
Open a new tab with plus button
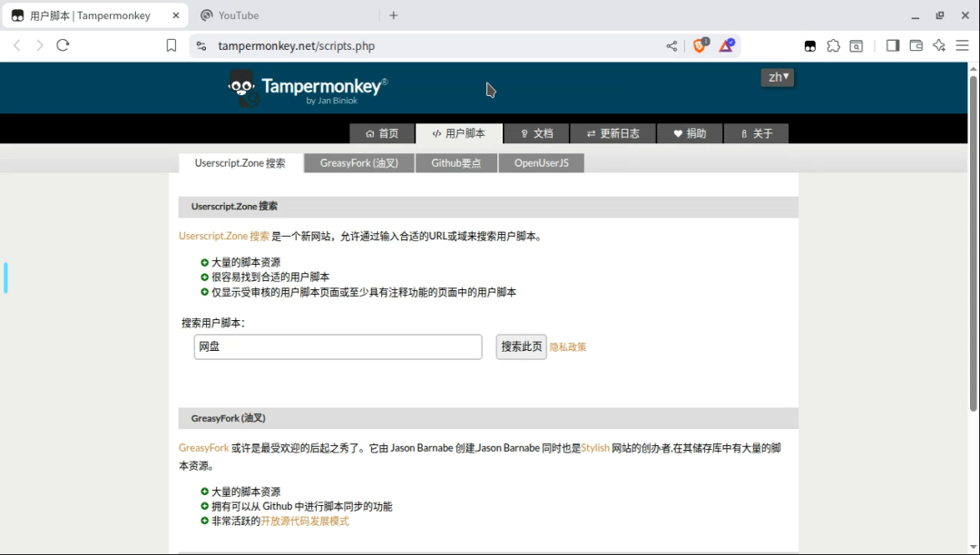393,15
